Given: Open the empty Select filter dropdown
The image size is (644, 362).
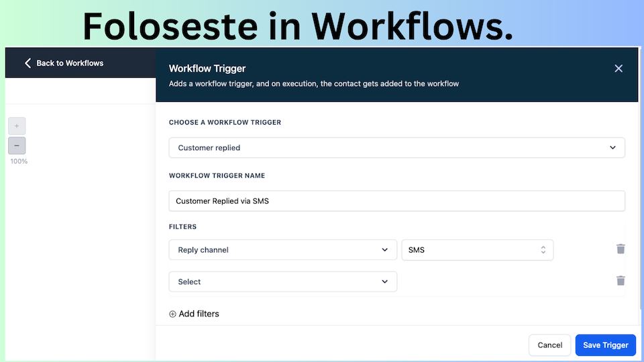Looking at the screenshot, I should (x=282, y=282).
